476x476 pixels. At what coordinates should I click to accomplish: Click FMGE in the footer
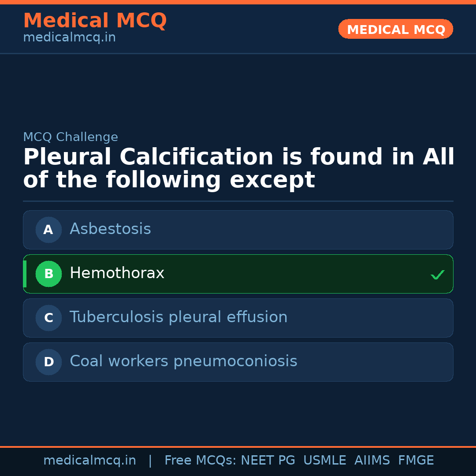click(416, 461)
